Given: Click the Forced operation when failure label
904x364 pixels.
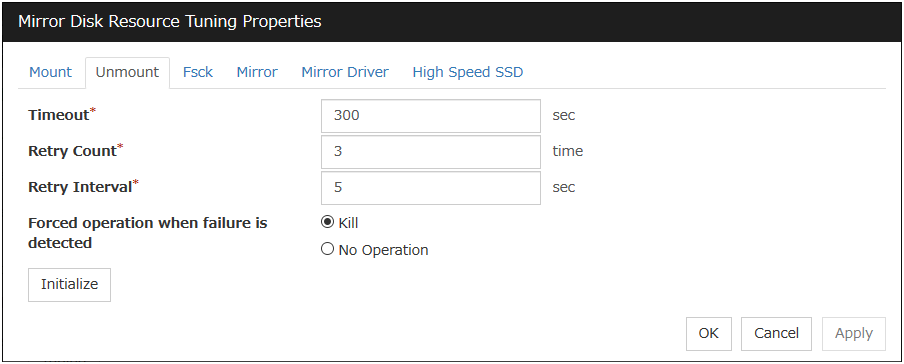Looking at the screenshot, I should 148,232.
